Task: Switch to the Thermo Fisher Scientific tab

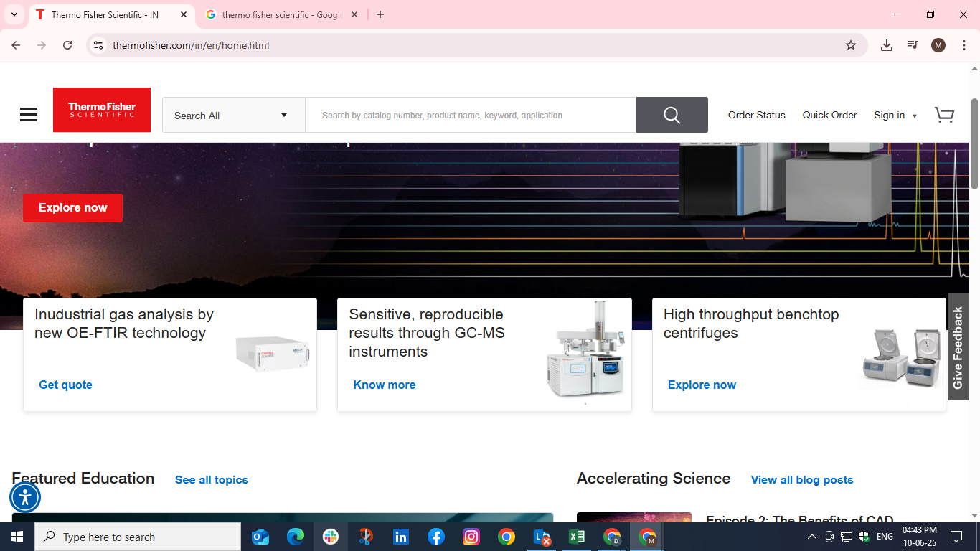Action: (111, 14)
